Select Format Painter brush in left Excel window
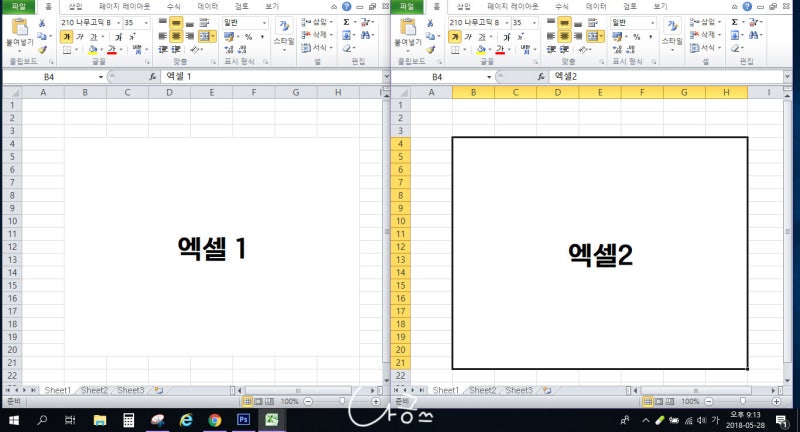 click(42, 49)
